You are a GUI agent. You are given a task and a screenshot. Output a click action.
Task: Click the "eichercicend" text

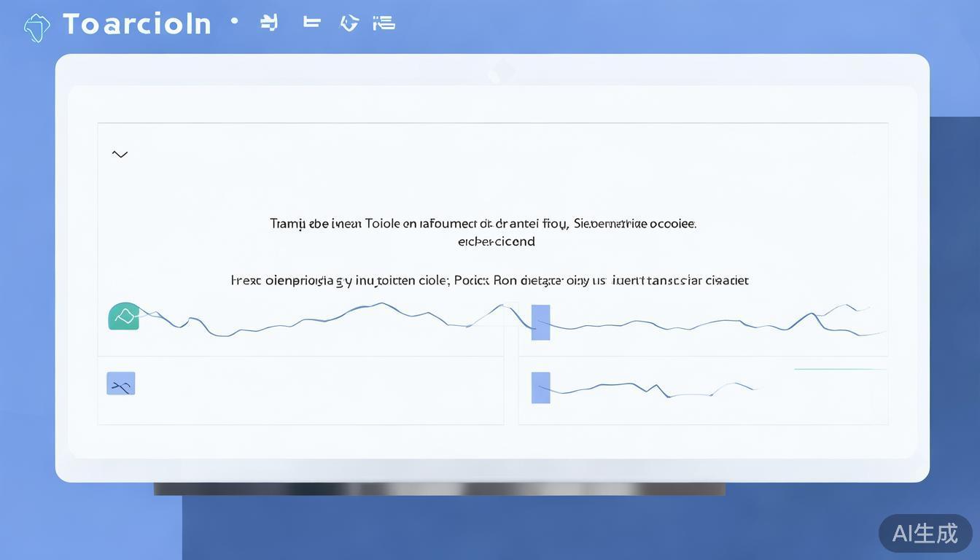[496, 241]
